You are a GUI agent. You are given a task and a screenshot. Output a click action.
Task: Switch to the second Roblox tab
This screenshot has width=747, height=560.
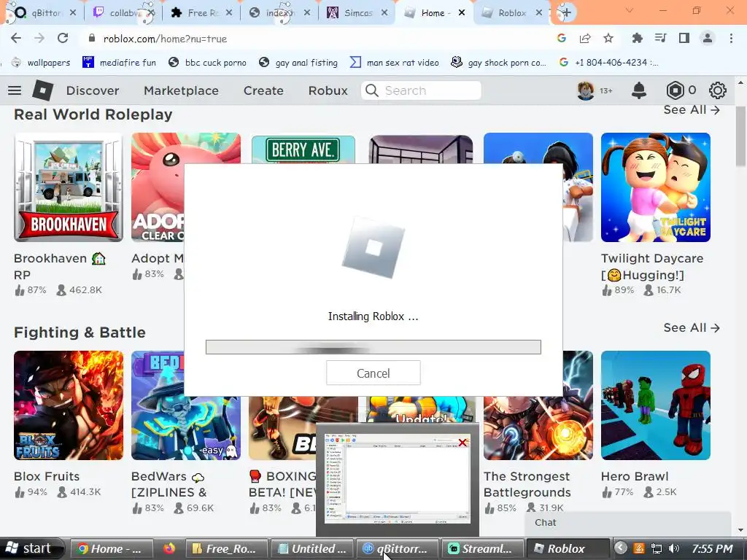pos(511,13)
